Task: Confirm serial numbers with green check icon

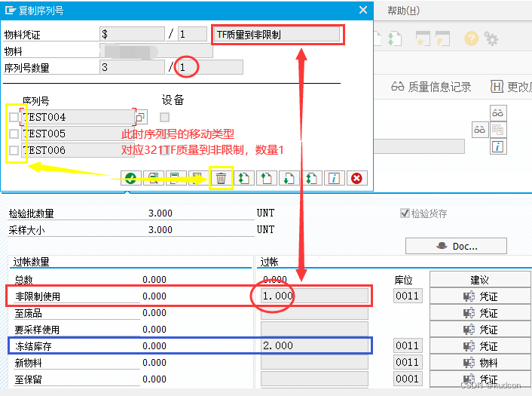Action: (130, 178)
